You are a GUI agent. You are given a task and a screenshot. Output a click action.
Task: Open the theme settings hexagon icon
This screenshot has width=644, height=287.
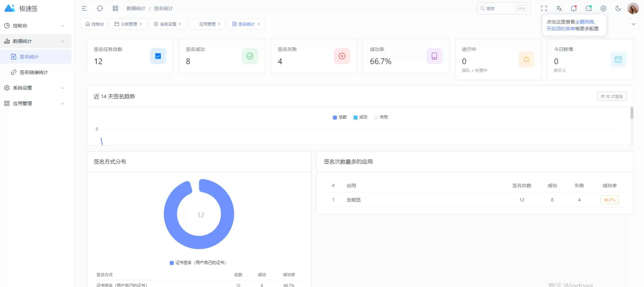pos(603,8)
